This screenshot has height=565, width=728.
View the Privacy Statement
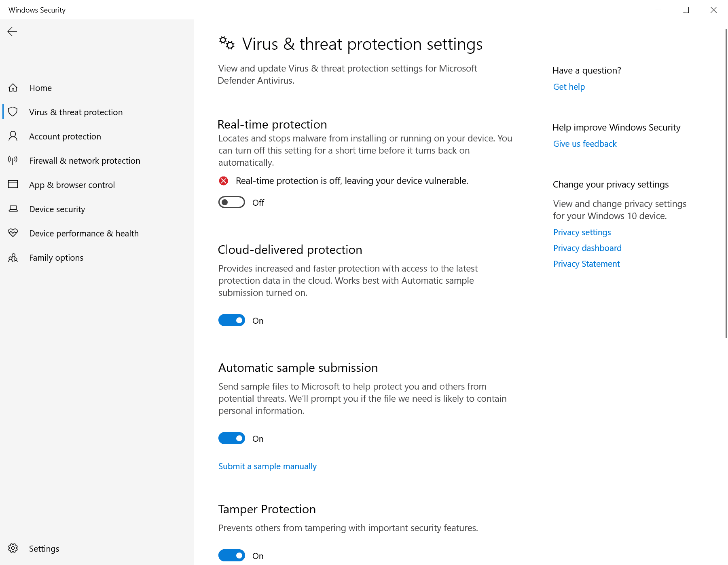tap(586, 264)
